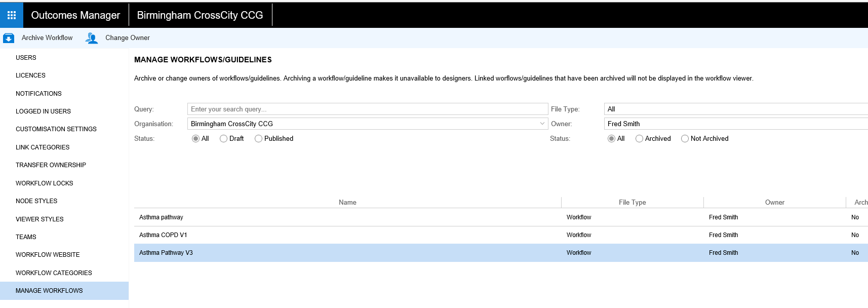Click the Archive Workflow button label
868x308 pixels.
[x=47, y=38]
